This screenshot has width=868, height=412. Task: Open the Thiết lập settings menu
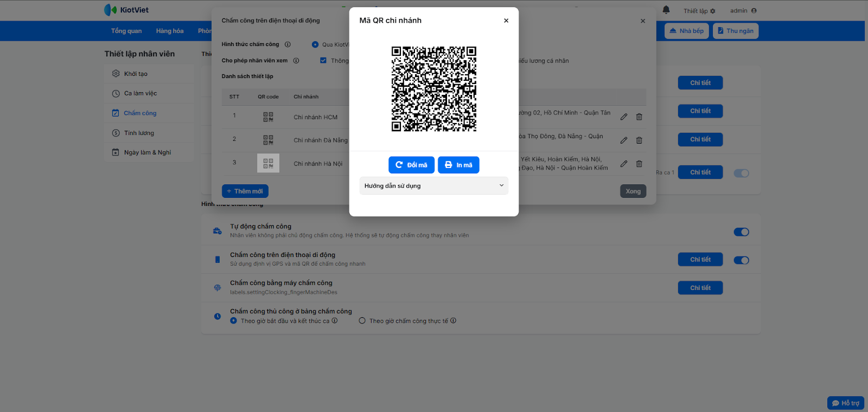[699, 11]
